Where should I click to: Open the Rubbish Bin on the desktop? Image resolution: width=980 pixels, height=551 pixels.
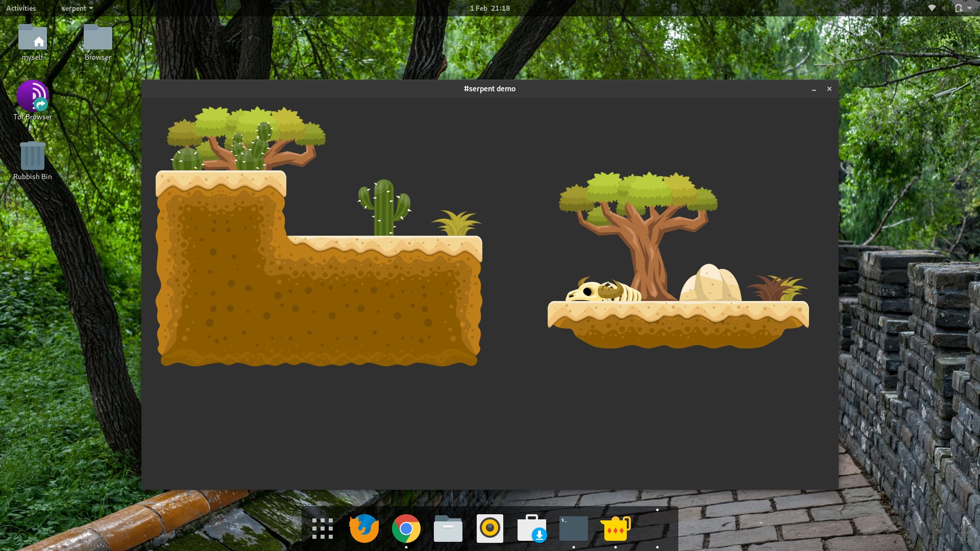click(x=32, y=156)
